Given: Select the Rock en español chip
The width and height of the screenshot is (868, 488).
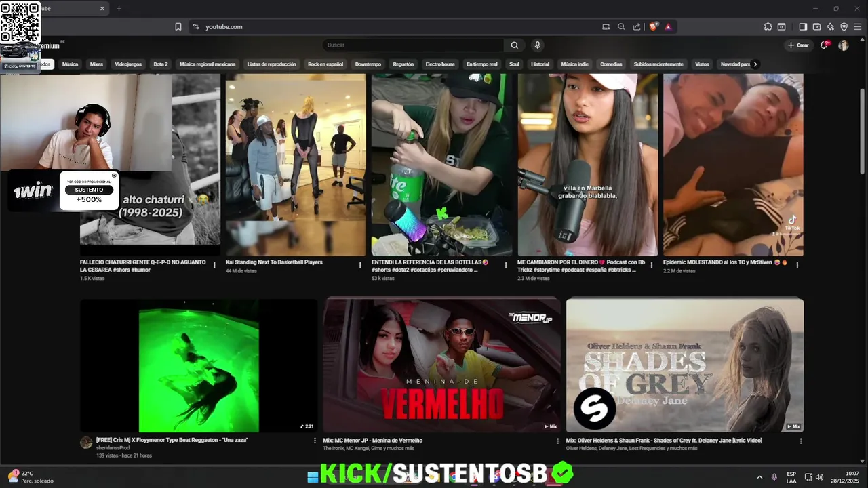Looking at the screenshot, I should 325,64.
